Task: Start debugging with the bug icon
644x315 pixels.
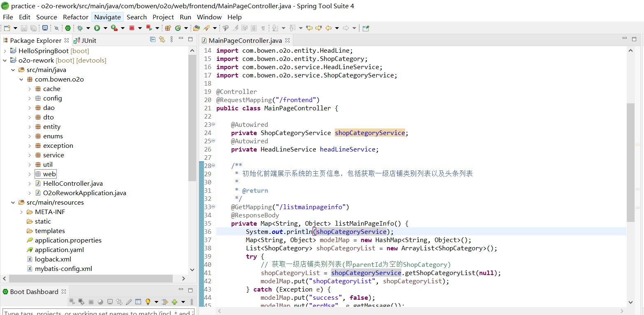Action: (x=80, y=28)
